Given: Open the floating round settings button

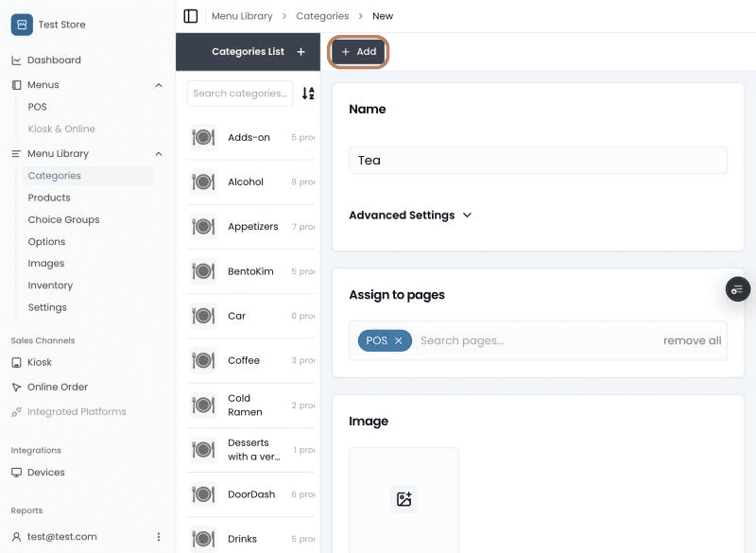Looking at the screenshot, I should pyautogui.click(x=738, y=289).
